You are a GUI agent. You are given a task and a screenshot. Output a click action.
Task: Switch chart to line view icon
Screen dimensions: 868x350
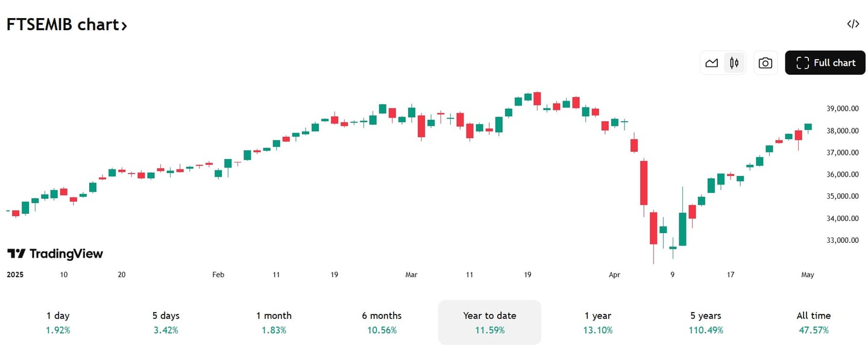(711, 63)
